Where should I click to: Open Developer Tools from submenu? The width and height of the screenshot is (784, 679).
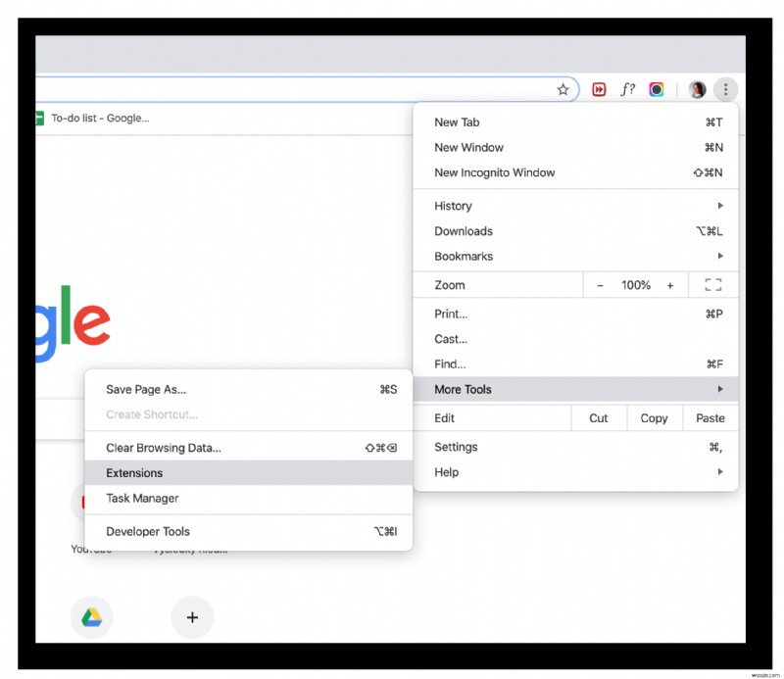[x=249, y=531]
